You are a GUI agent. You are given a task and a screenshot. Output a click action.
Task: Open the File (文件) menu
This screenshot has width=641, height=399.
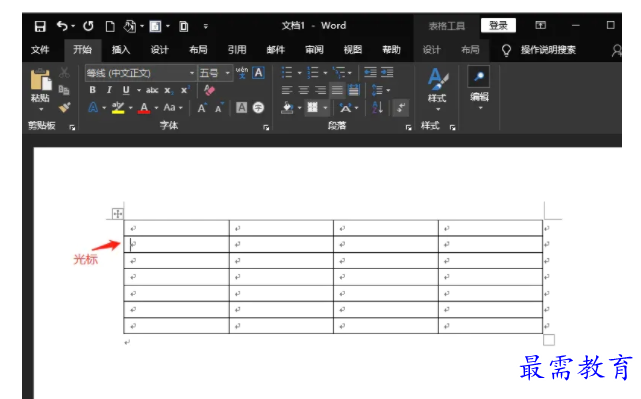point(40,50)
